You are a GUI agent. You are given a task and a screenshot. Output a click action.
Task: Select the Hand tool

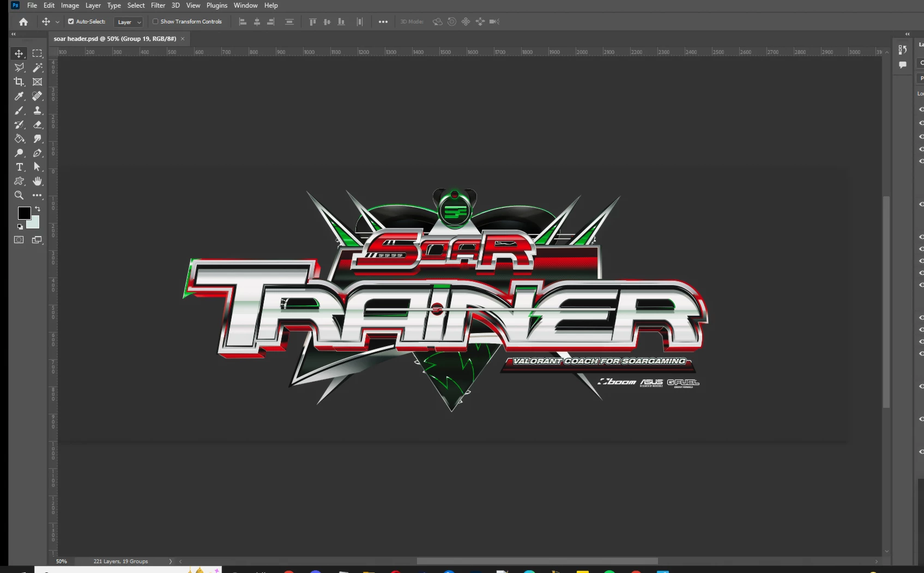[x=37, y=181]
